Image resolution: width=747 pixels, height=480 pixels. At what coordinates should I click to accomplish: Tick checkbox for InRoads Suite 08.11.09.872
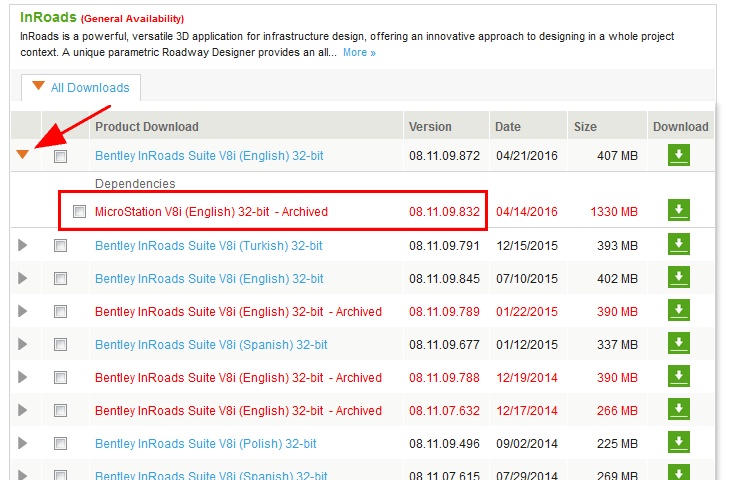pyautogui.click(x=61, y=156)
